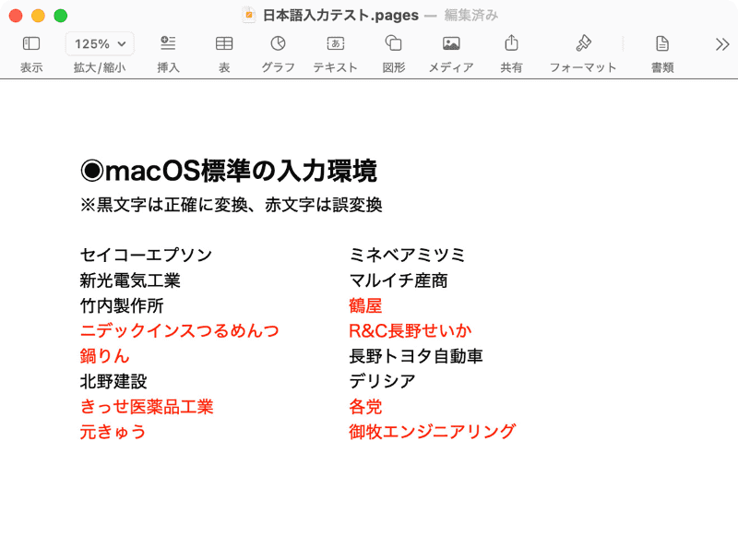Click the red text 鍋りん
Screen dimensions: 738x560
104,356
